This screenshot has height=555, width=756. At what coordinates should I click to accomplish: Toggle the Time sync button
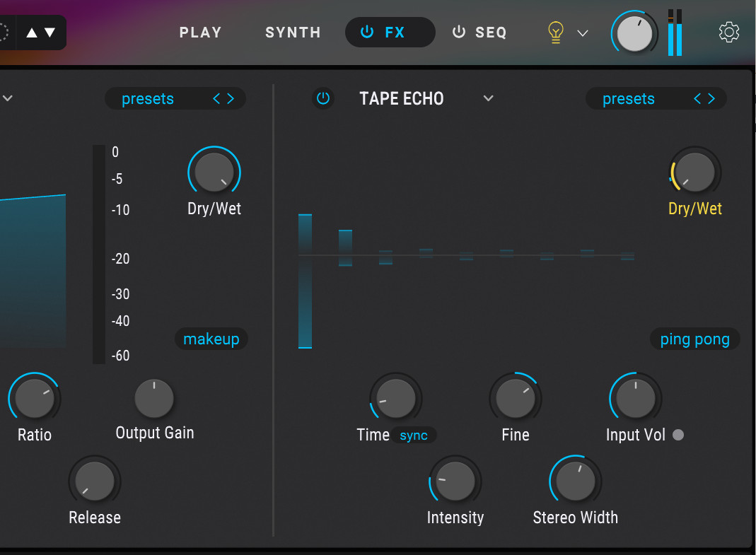click(x=414, y=436)
